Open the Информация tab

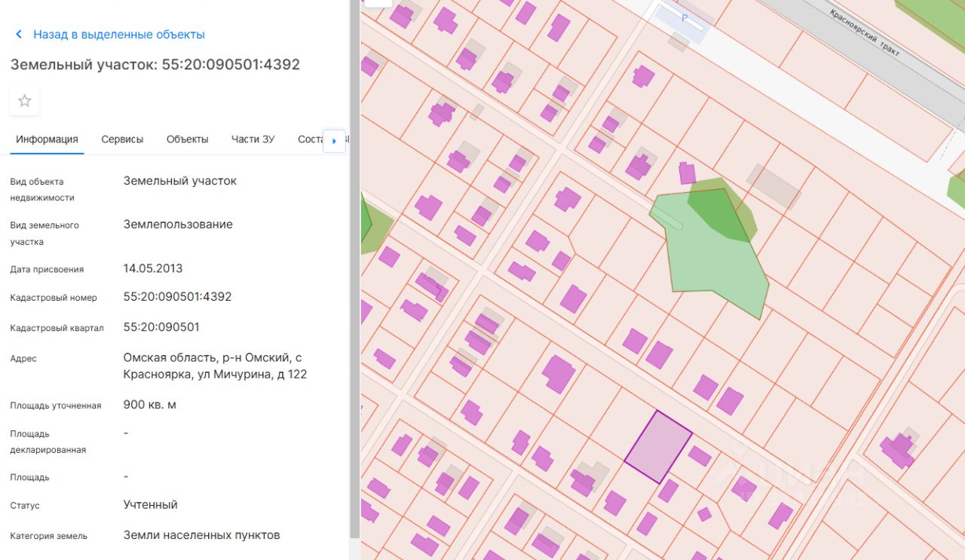47,139
